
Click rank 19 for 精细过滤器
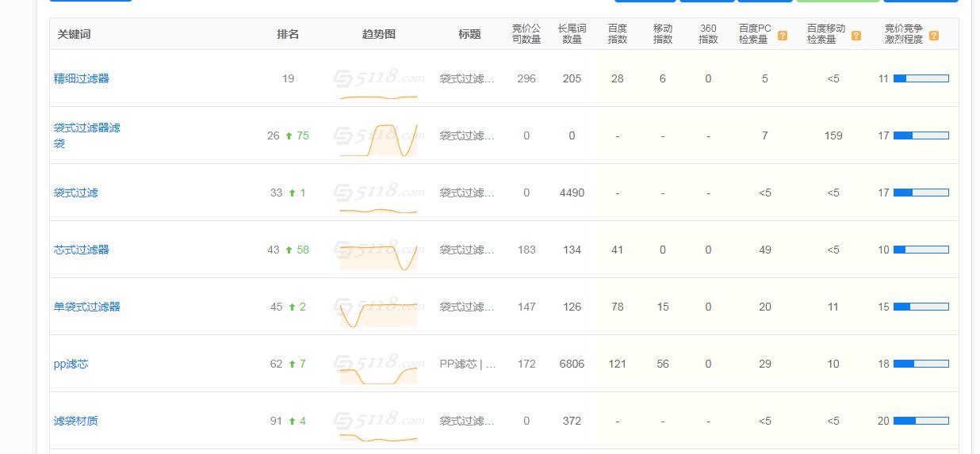pyautogui.click(x=288, y=78)
